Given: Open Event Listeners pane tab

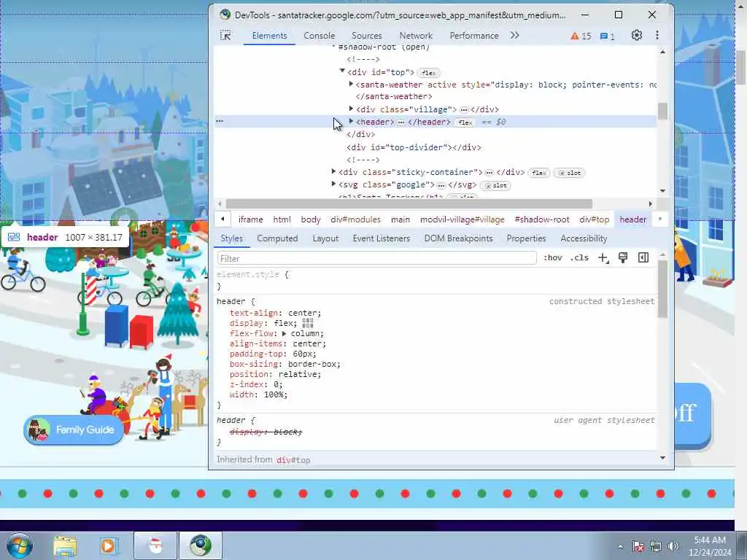Looking at the screenshot, I should [x=381, y=238].
